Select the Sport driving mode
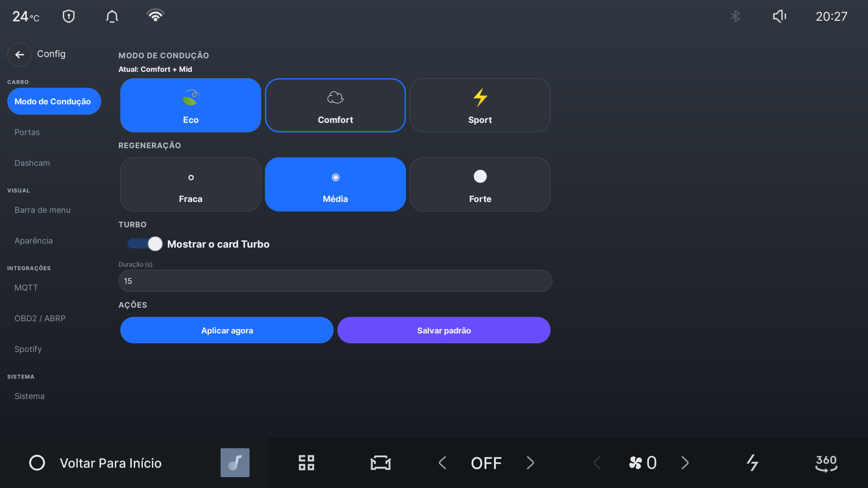The image size is (868, 488). pos(480,105)
